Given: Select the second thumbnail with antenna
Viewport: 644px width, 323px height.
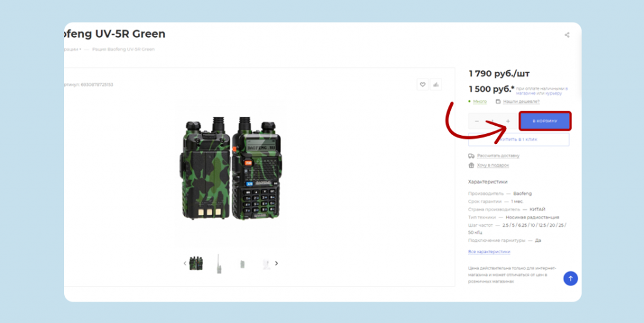Looking at the screenshot, I should [x=219, y=263].
